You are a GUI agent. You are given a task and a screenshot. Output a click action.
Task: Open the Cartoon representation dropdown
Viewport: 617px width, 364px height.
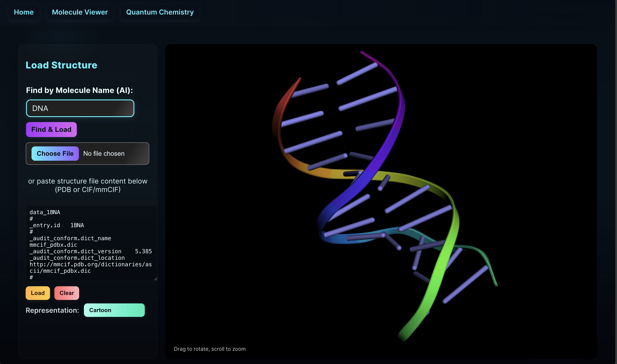(x=114, y=310)
